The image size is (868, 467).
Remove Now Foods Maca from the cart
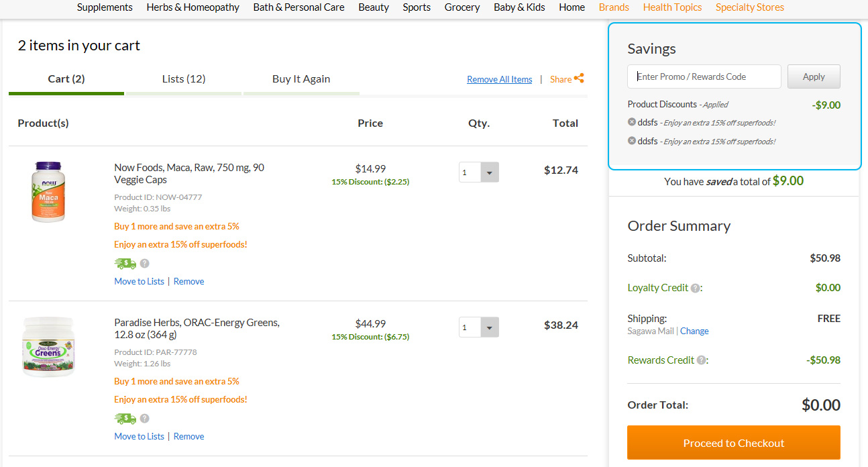pyautogui.click(x=188, y=281)
